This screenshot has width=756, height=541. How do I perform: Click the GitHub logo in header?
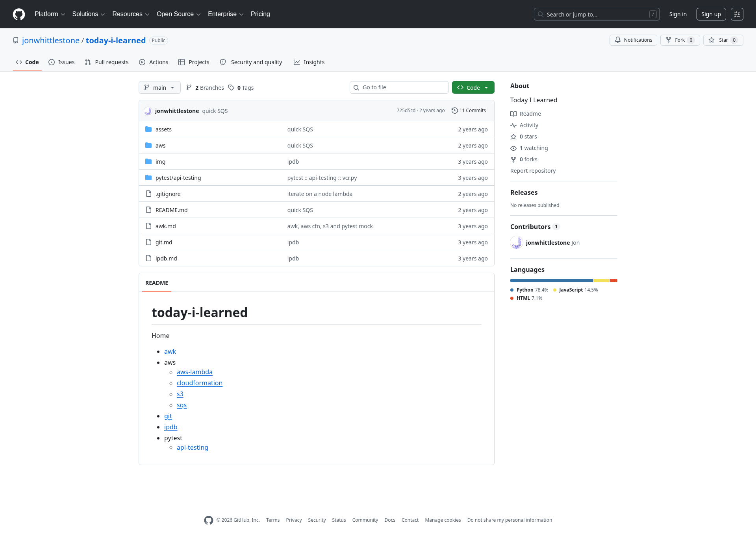coord(19,14)
